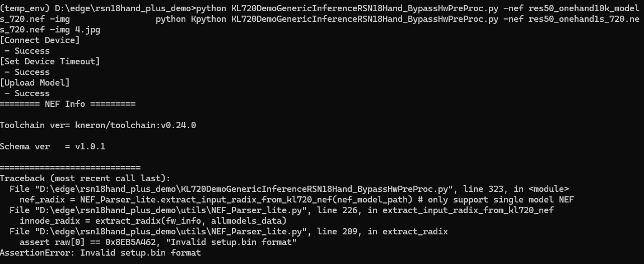
Task: Click the Traceback (most recent call last) line
Action: (85, 179)
